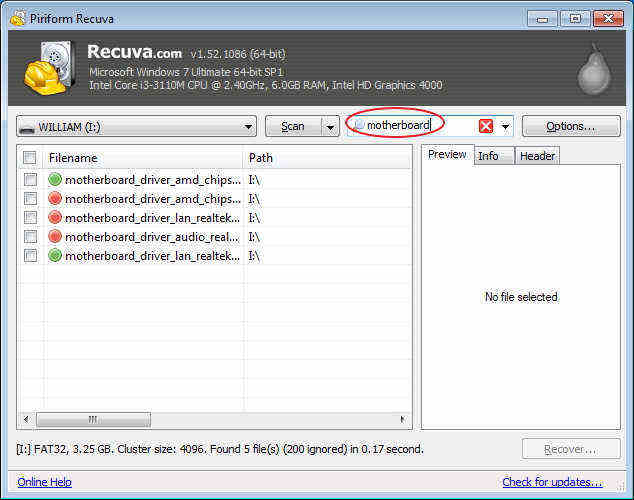The image size is (634, 500).
Task: Start a scan with the Scan button
Action: pos(294,127)
